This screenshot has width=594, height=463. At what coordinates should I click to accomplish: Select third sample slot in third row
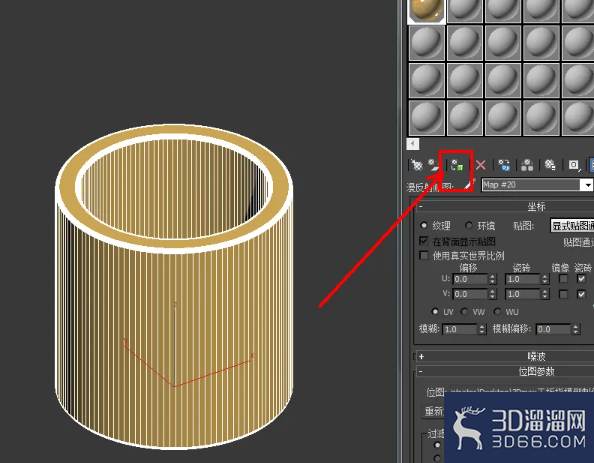503,80
